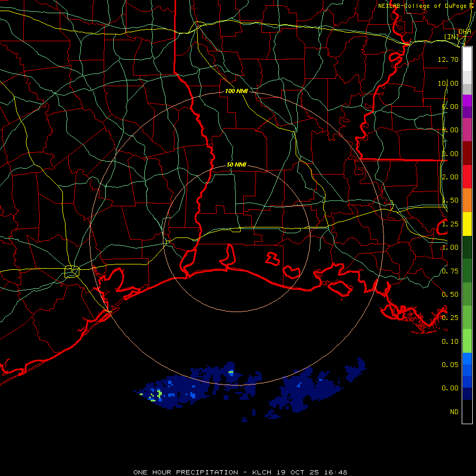Click the "[IN]" units label
The image size is (476, 476).
click(451, 36)
